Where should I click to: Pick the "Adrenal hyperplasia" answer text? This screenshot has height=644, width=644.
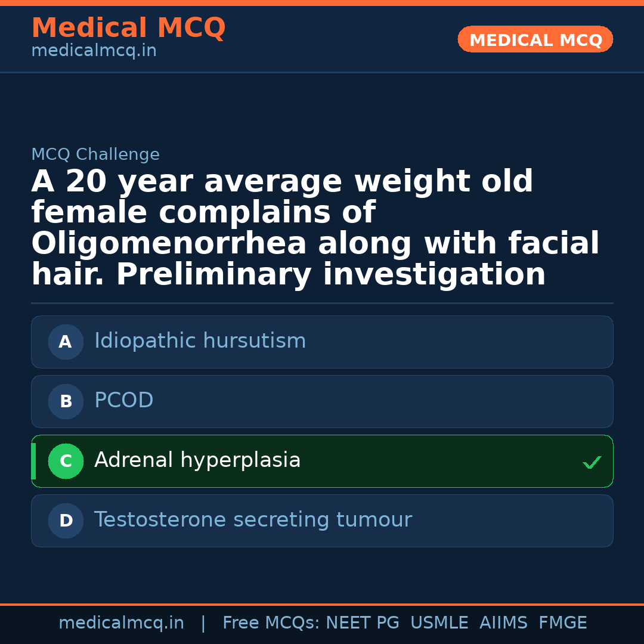(197, 460)
